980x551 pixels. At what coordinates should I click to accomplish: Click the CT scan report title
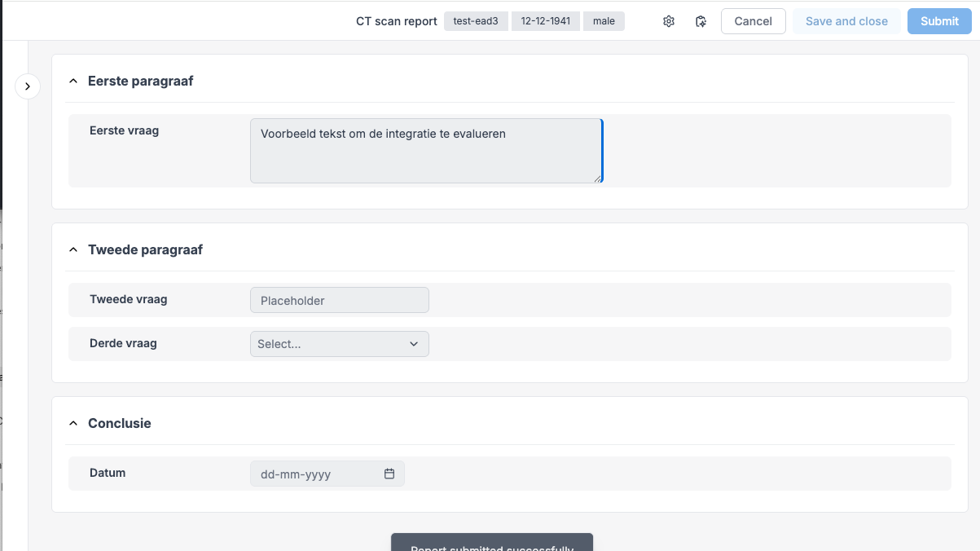pyautogui.click(x=397, y=21)
